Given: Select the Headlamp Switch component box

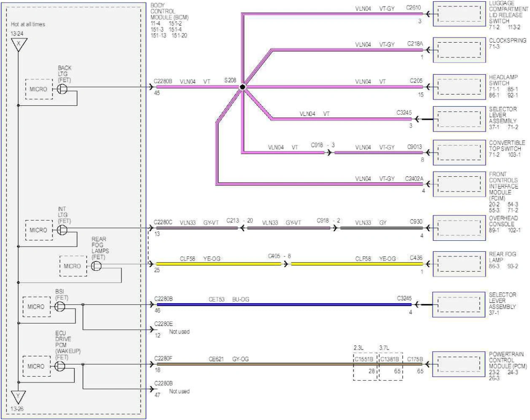Looking at the screenshot, I should (459, 87).
